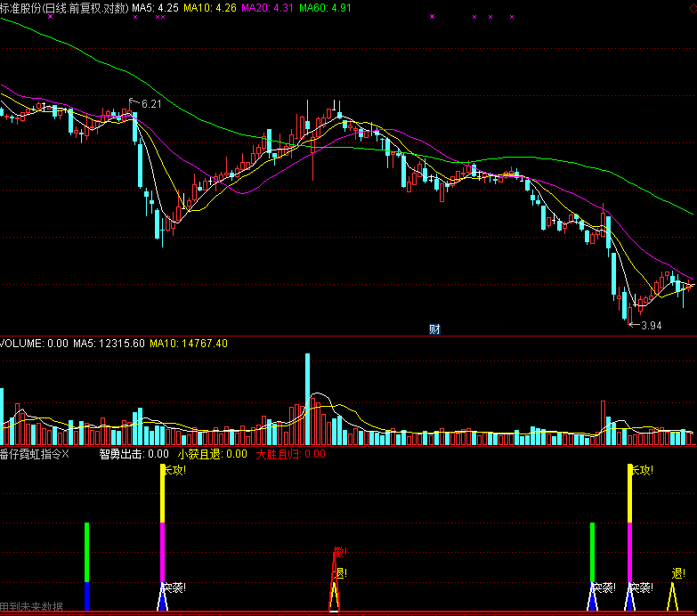This screenshot has height=616, width=697.
Task: Click the blue 财 marker under the chart
Action: (x=434, y=328)
